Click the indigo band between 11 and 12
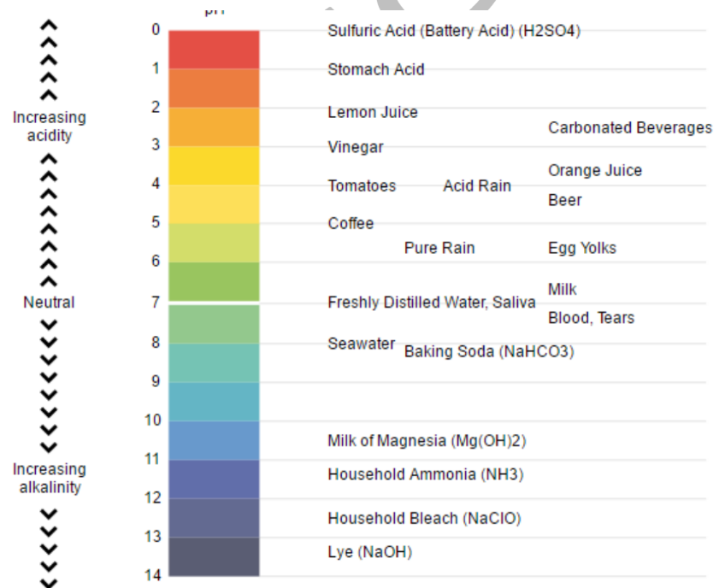The height and width of the screenshot is (588, 719). [214, 479]
